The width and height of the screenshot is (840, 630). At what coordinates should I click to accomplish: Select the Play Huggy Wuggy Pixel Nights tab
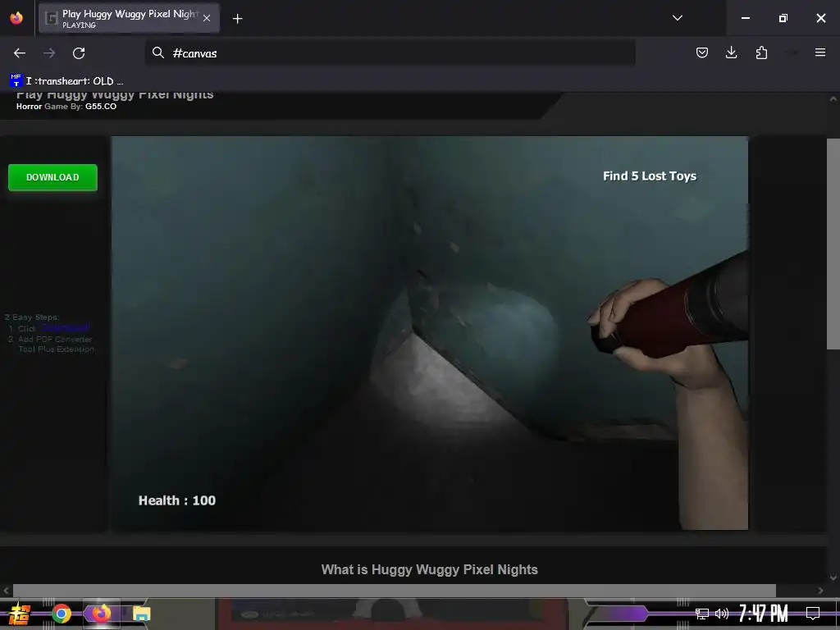coord(129,18)
